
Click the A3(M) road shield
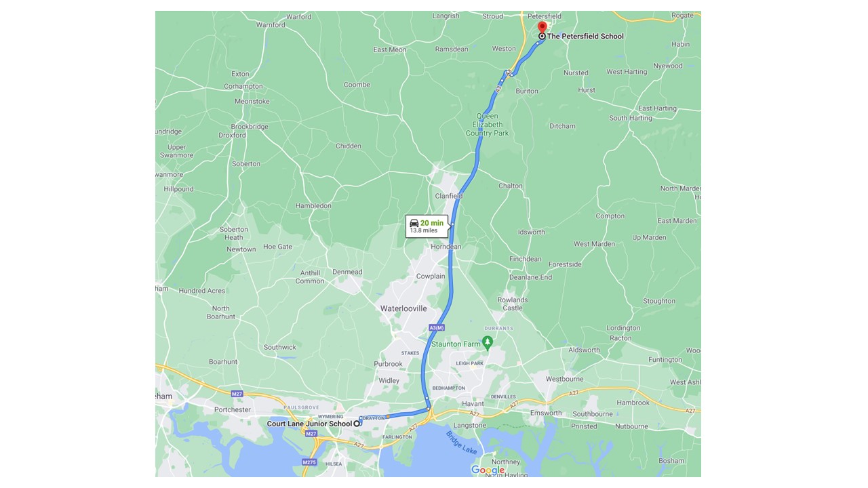pyautogui.click(x=437, y=328)
